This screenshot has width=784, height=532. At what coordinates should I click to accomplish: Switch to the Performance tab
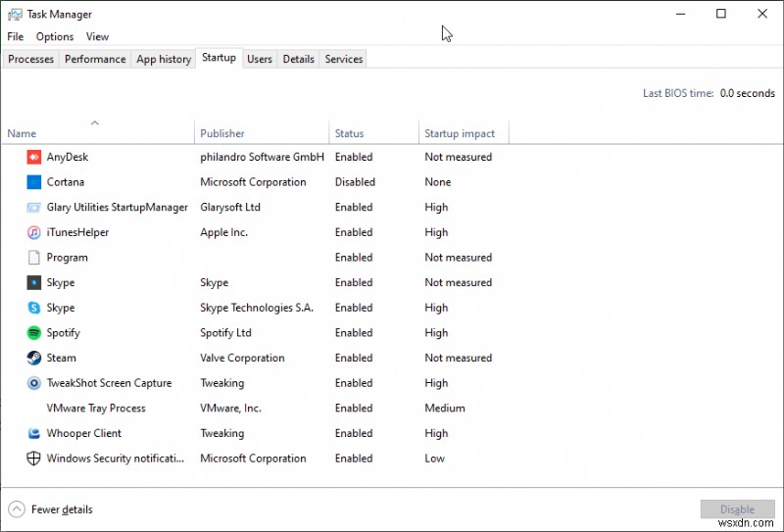tap(95, 59)
